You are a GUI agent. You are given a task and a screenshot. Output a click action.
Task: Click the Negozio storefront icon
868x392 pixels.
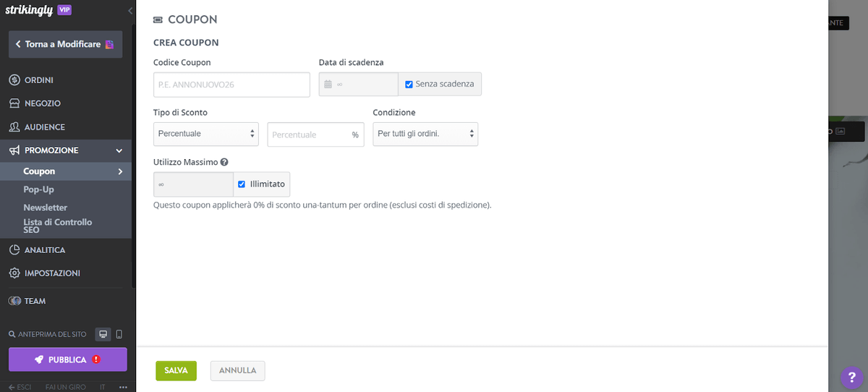[14, 103]
